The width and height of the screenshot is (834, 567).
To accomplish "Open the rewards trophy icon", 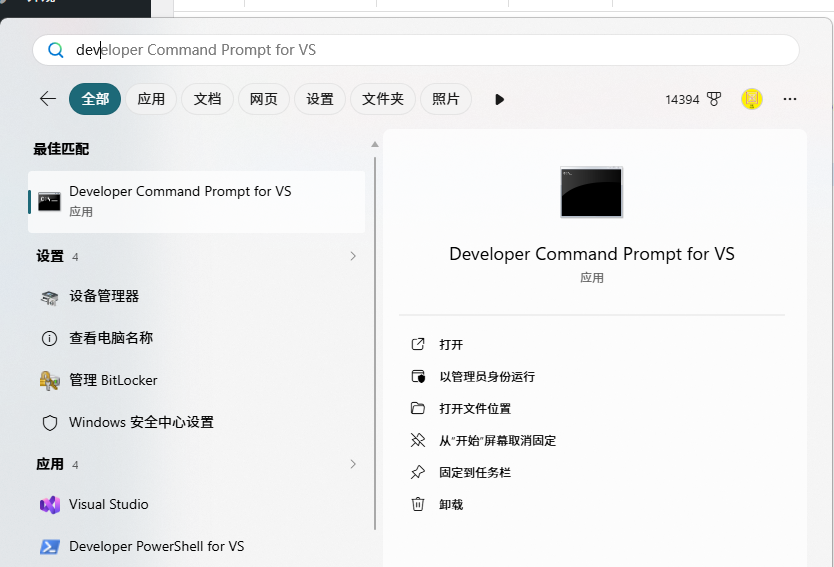I will click(x=714, y=99).
